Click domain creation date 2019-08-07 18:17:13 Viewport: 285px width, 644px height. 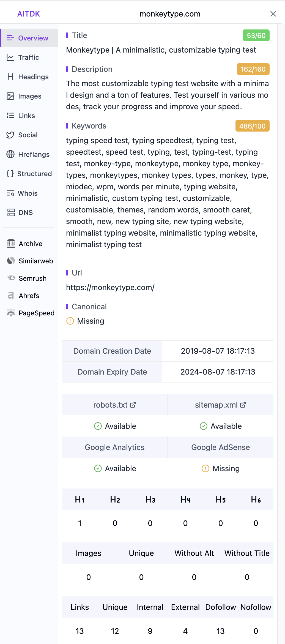pyautogui.click(x=218, y=351)
